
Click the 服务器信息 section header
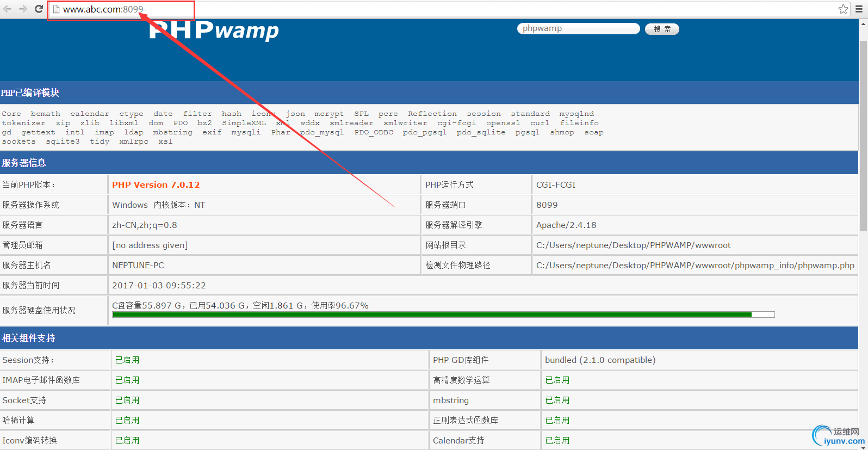coord(429,163)
